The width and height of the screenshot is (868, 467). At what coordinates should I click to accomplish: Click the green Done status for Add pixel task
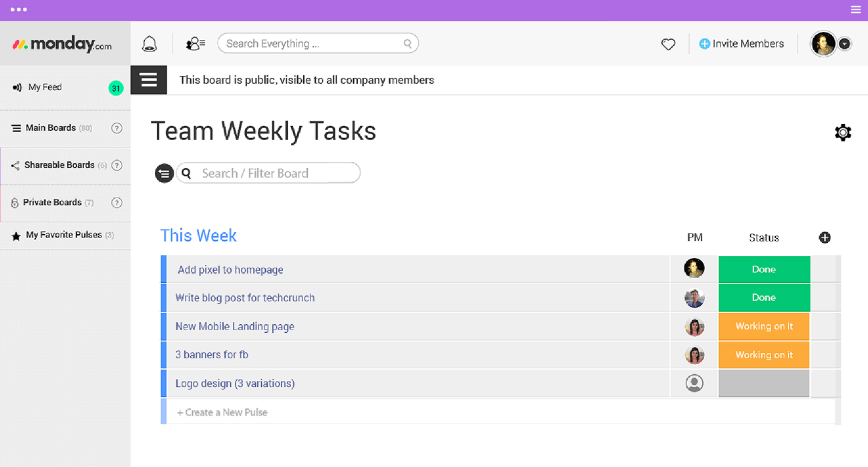click(x=764, y=269)
